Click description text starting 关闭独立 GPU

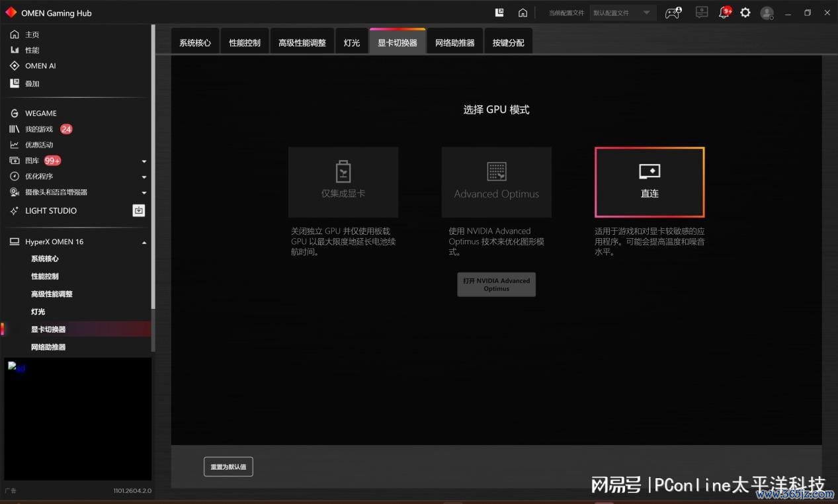343,241
